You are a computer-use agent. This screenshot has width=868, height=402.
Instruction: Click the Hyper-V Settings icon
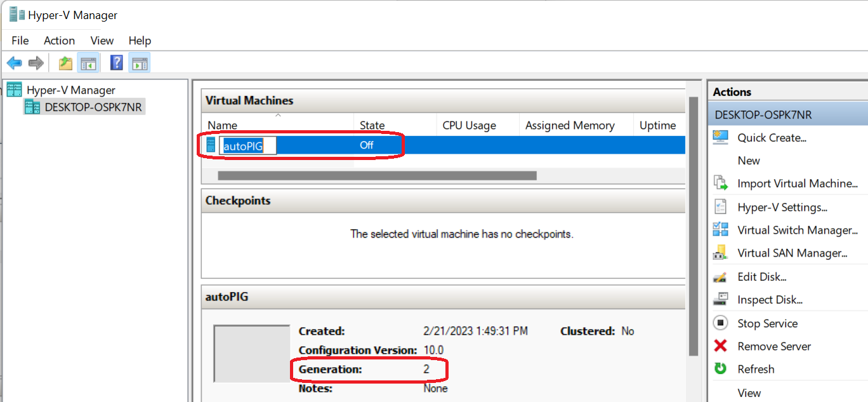[x=720, y=207]
